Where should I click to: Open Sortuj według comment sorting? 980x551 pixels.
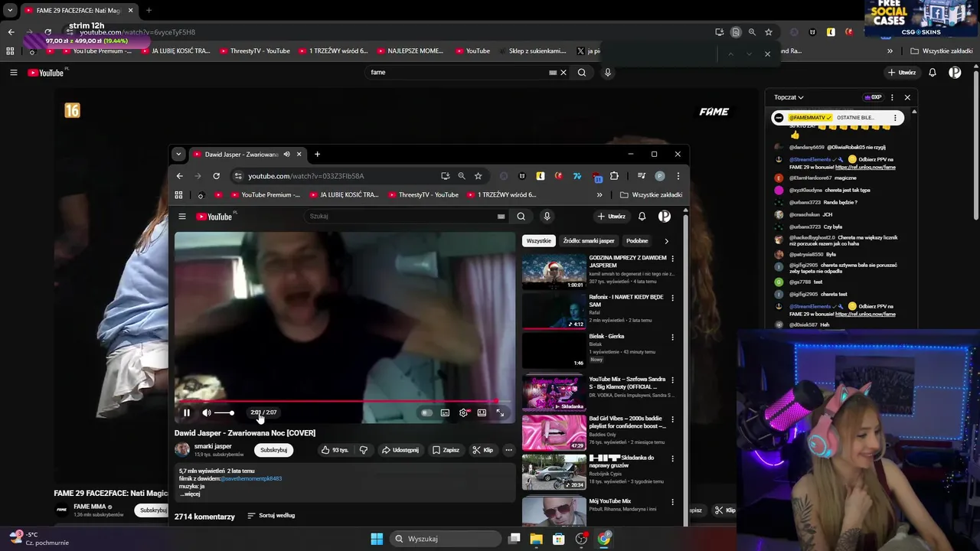pyautogui.click(x=271, y=516)
